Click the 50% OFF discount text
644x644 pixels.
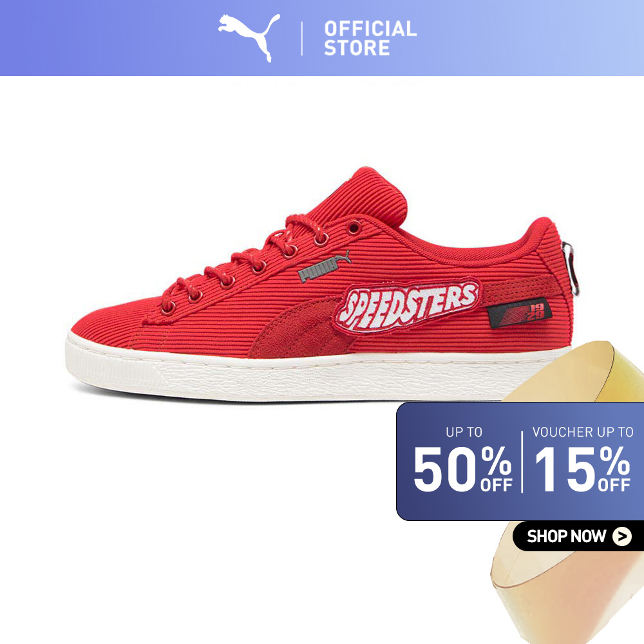click(x=462, y=469)
